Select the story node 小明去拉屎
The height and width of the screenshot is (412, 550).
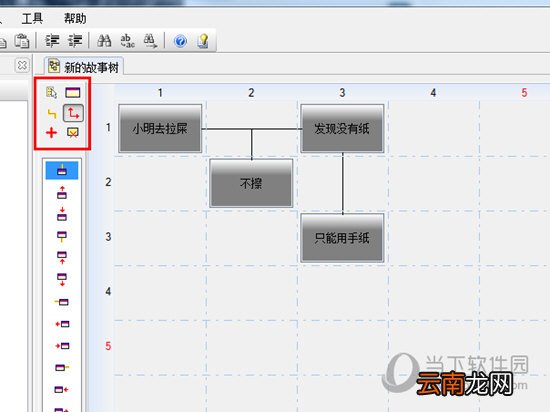click(x=160, y=128)
